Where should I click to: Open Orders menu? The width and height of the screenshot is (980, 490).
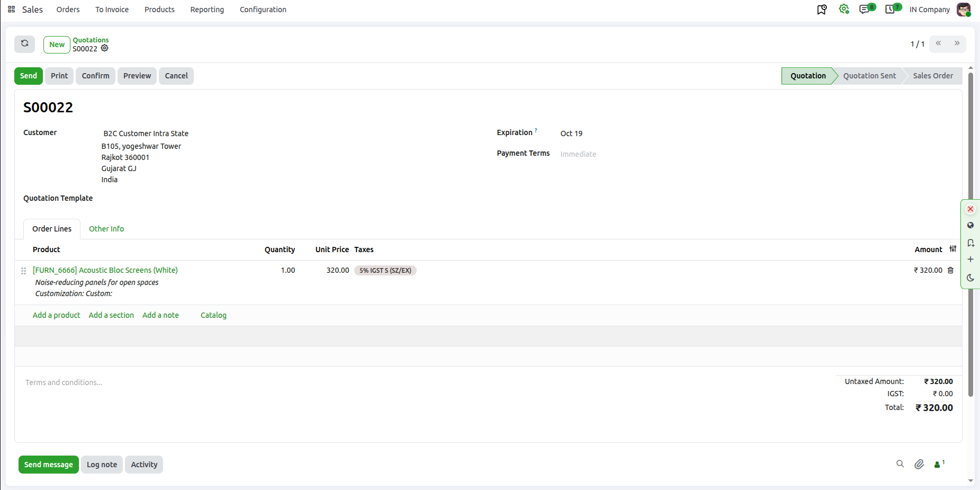point(68,10)
